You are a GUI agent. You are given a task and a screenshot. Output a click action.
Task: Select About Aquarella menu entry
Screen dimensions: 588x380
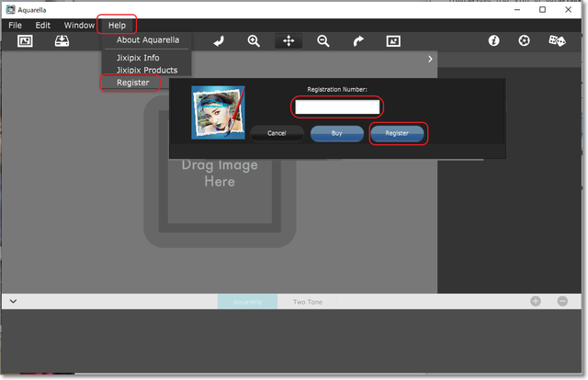click(147, 40)
